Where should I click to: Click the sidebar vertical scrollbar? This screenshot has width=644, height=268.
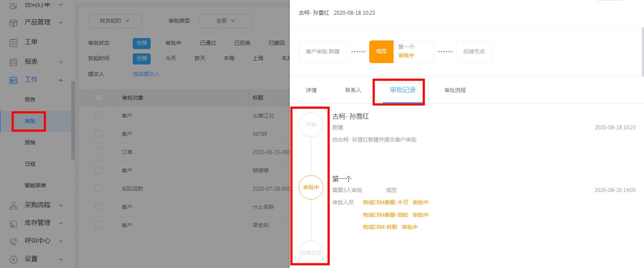coord(73,120)
